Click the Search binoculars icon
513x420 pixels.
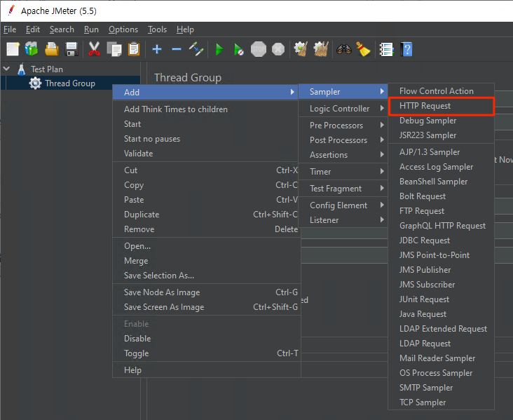click(x=344, y=49)
